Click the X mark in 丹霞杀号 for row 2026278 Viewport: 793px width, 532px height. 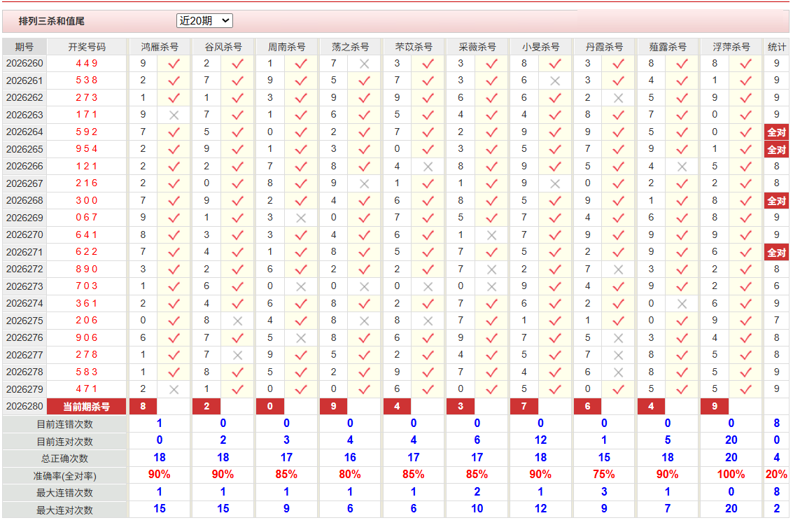tap(618, 372)
